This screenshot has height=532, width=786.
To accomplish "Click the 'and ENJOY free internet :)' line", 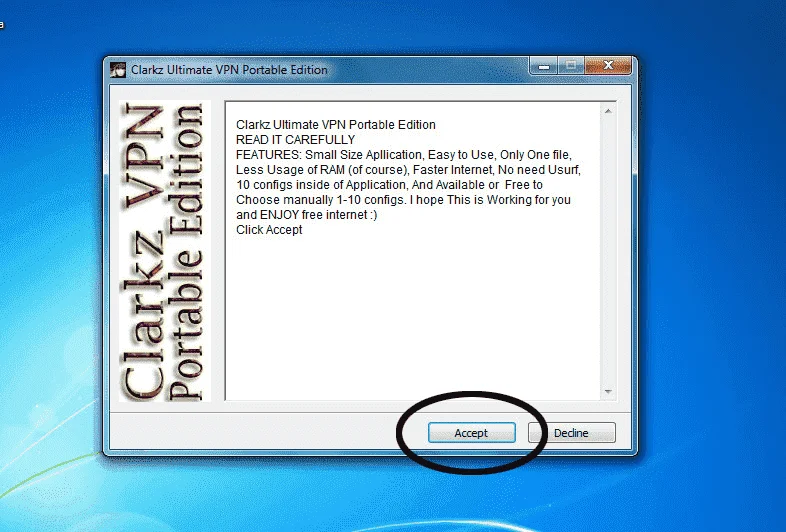I will click(306, 215).
